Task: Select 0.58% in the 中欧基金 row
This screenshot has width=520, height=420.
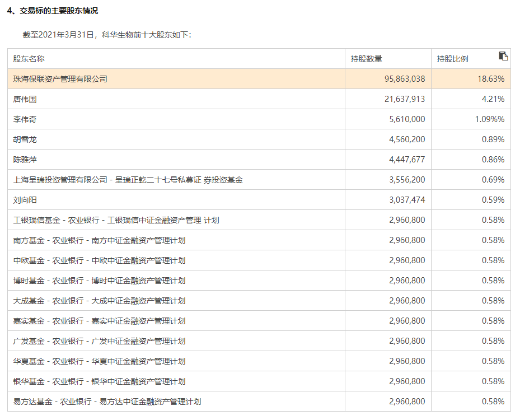Action: pyautogui.click(x=493, y=261)
